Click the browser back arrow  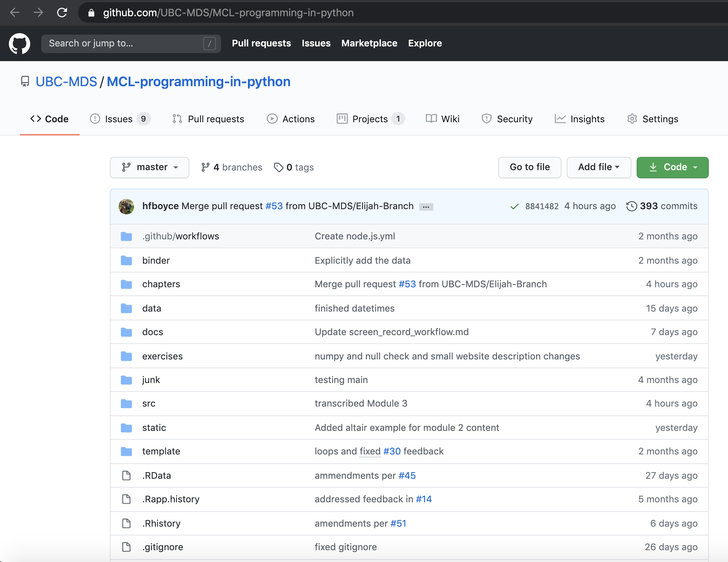pos(15,13)
